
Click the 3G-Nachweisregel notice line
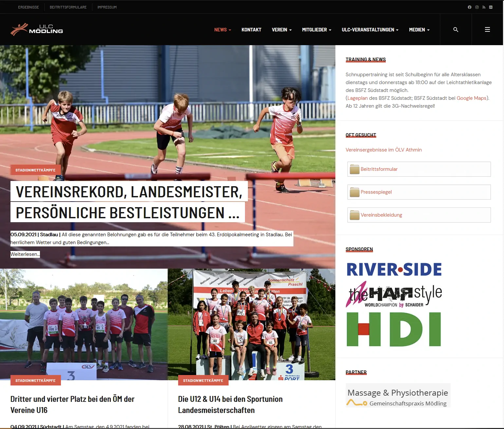[x=390, y=106]
